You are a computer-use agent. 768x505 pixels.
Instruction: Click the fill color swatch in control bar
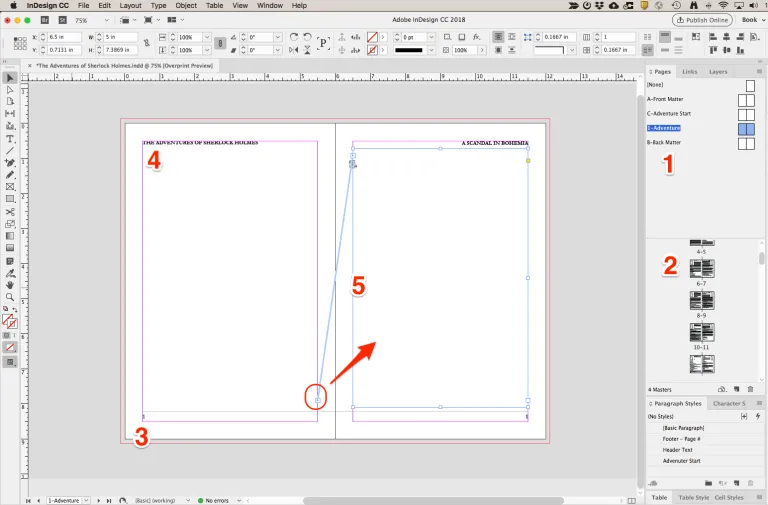tap(372, 37)
